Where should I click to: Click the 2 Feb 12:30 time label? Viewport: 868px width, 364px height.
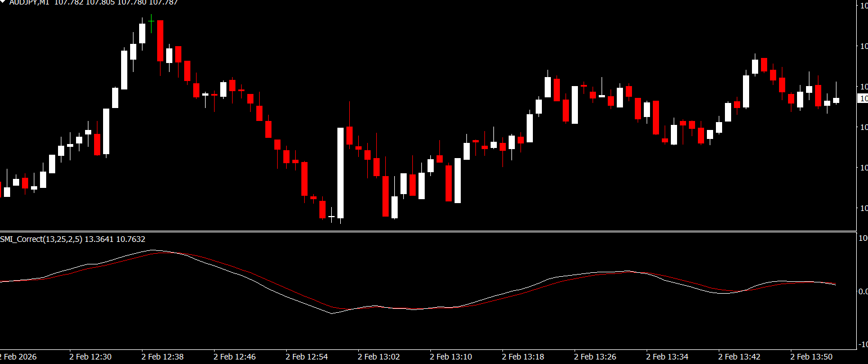pyautogui.click(x=90, y=357)
